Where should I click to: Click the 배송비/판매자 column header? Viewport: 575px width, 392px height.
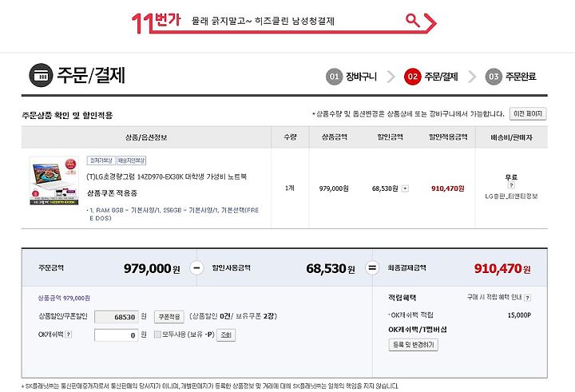pyautogui.click(x=512, y=137)
